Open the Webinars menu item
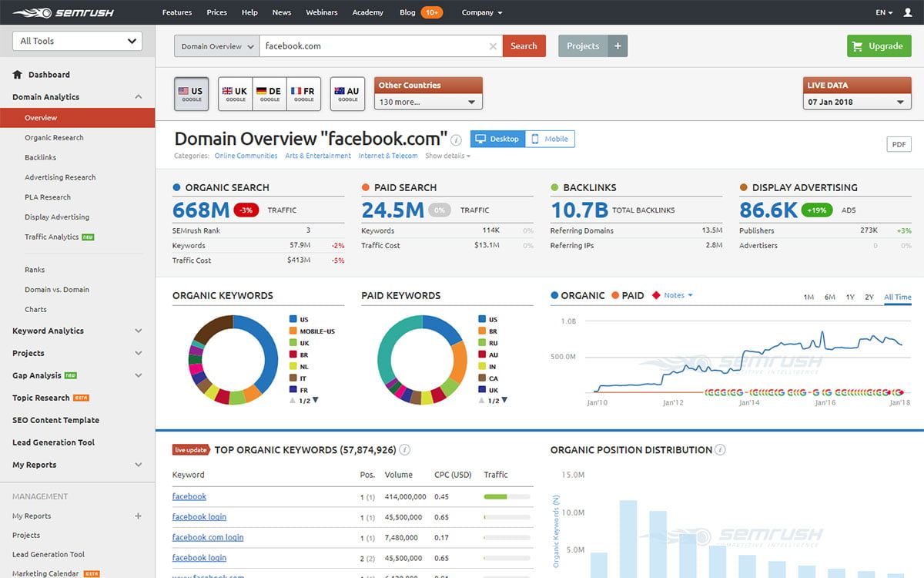Screen dimensions: 924x578 tap(321, 13)
